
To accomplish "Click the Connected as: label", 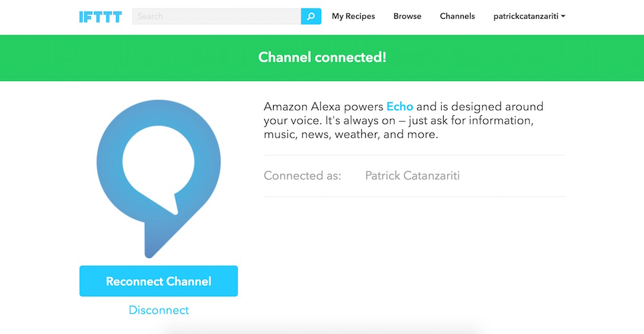I will click(x=303, y=176).
